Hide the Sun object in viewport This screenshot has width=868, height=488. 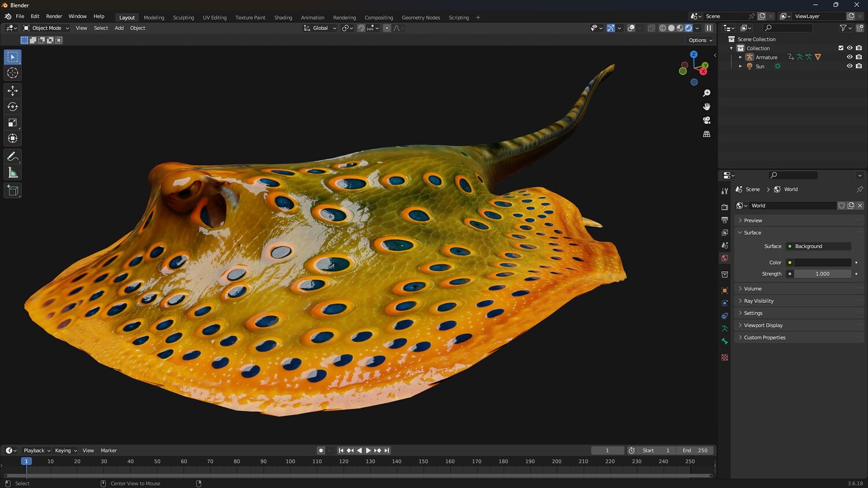tap(849, 66)
